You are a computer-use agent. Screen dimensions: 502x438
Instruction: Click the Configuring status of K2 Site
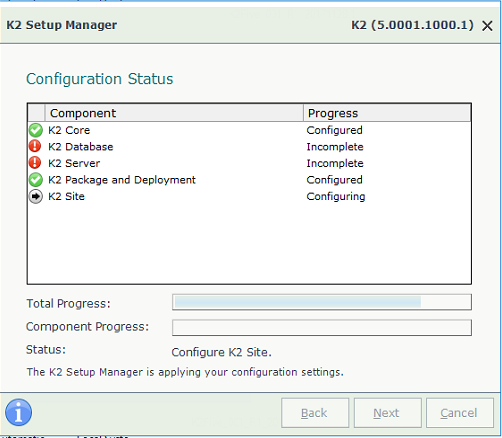[x=336, y=197]
